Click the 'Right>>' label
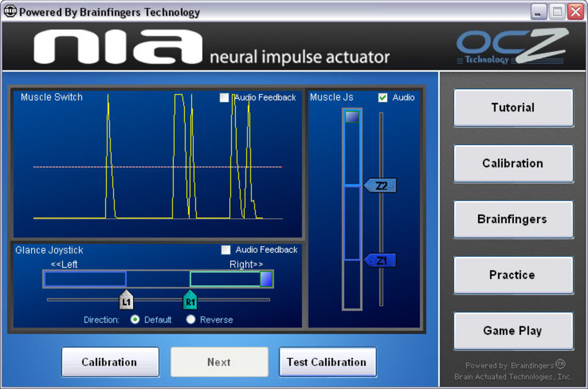The image size is (588, 389). tap(246, 265)
